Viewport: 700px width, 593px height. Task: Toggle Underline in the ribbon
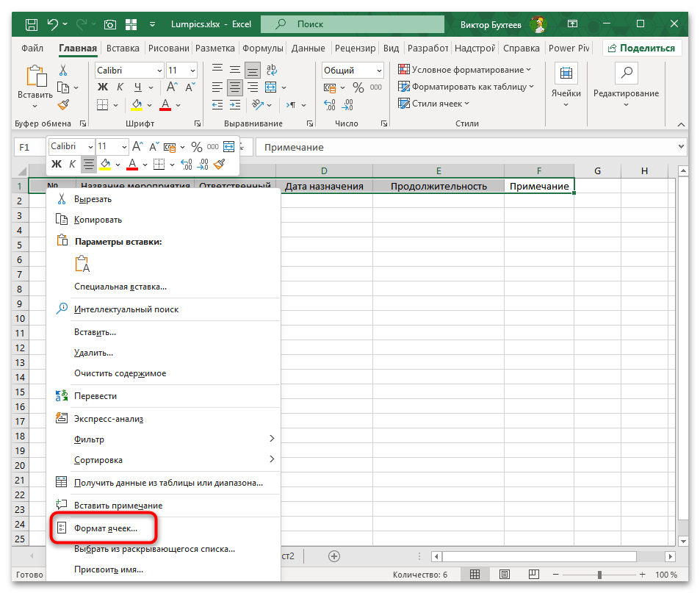(138, 87)
